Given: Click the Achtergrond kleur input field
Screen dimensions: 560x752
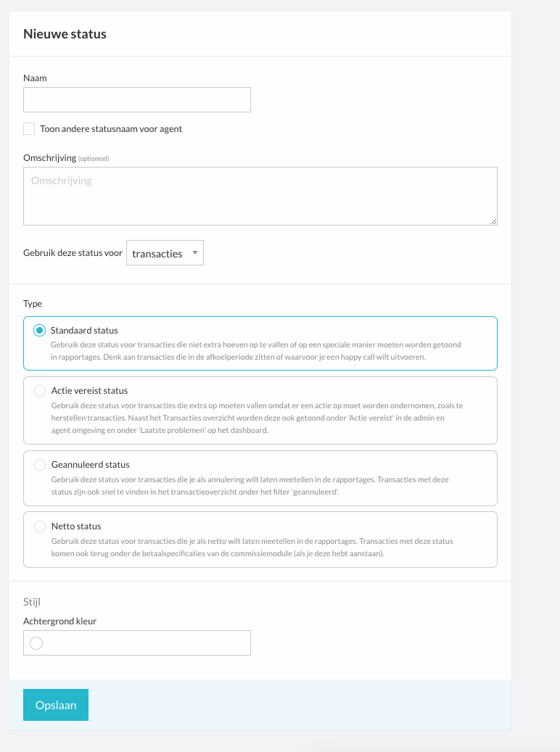Looking at the screenshot, I should click(x=137, y=642).
